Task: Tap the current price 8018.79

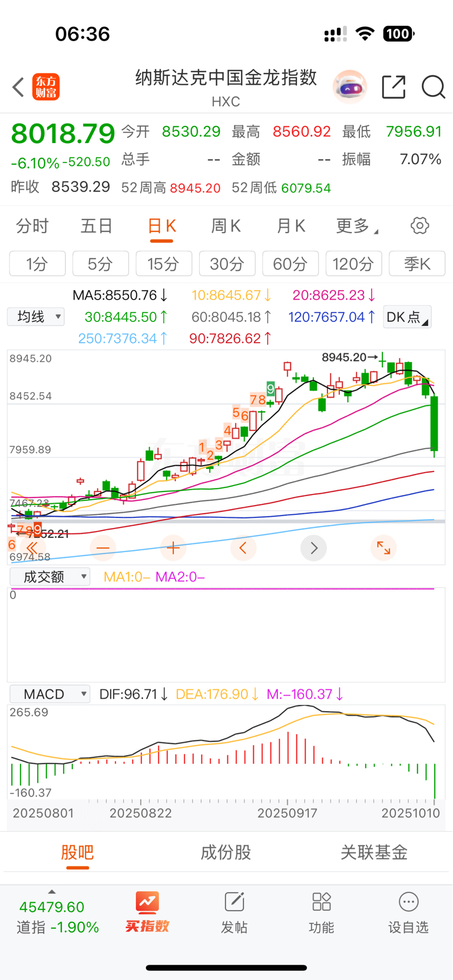Action: (x=63, y=134)
